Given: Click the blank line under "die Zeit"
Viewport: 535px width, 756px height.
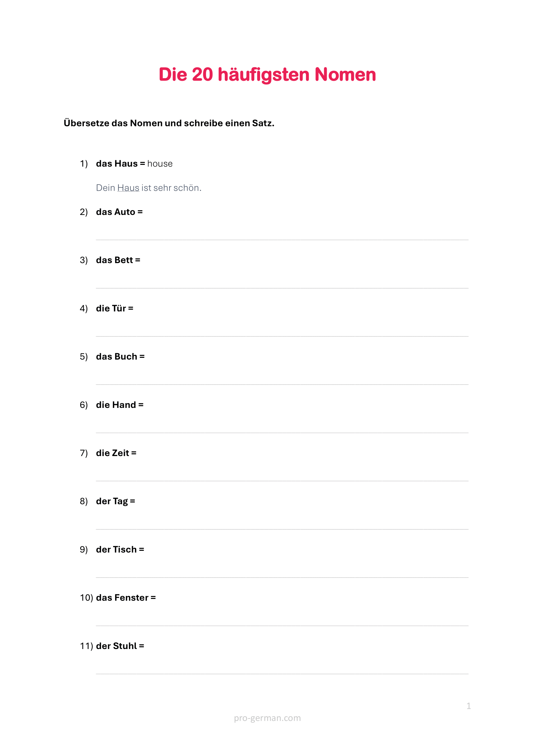Looking at the screenshot, I should (282, 480).
